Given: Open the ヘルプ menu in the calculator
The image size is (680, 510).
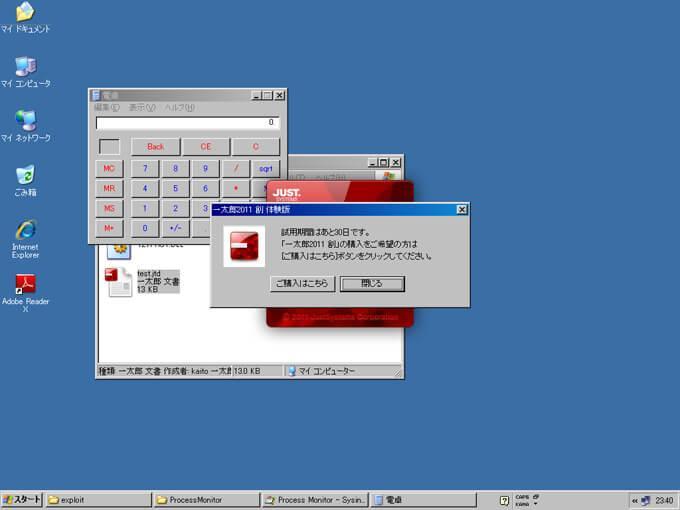Looking at the screenshot, I should click(x=179, y=107).
